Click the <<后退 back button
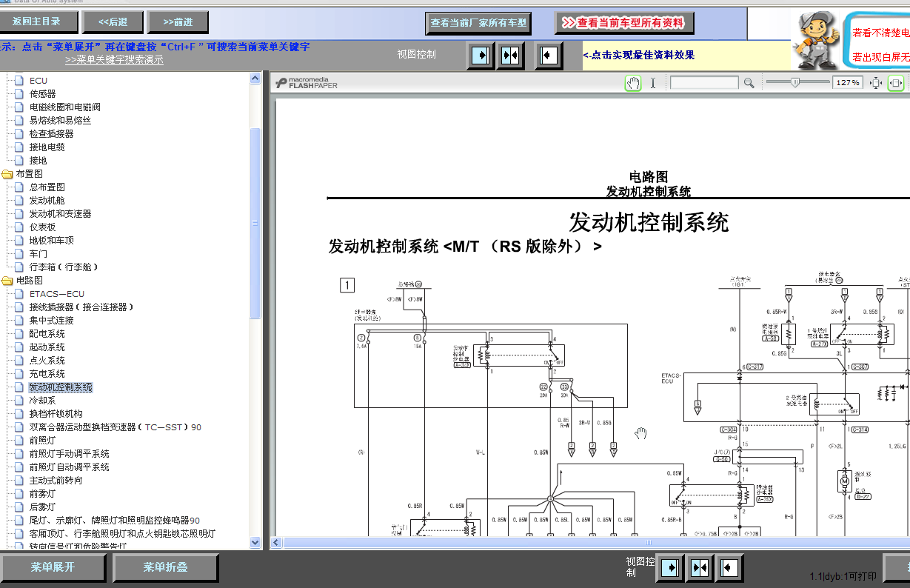Screen dimensions: 910x588 [x=113, y=22]
